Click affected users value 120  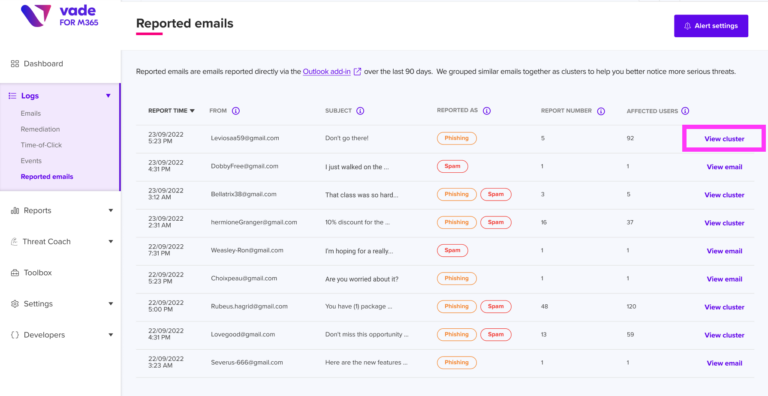point(631,307)
